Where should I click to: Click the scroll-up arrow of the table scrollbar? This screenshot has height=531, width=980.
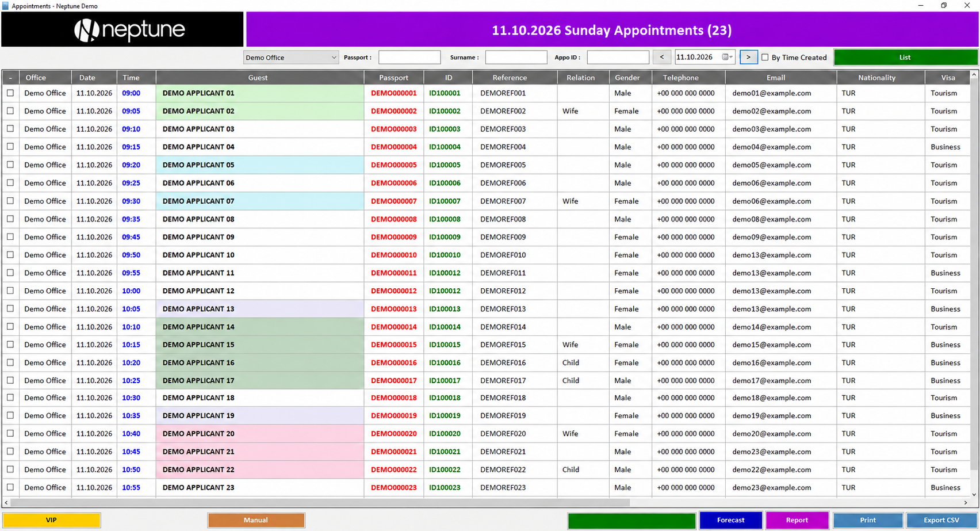coord(974,75)
